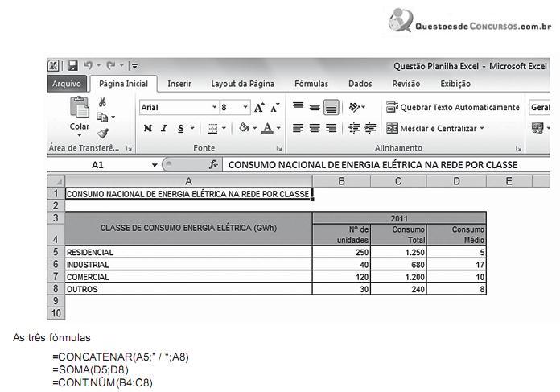Viewport: 560px width, 392px height.
Task: Open the fill color dropdown arrow
Action: pyautogui.click(x=254, y=128)
